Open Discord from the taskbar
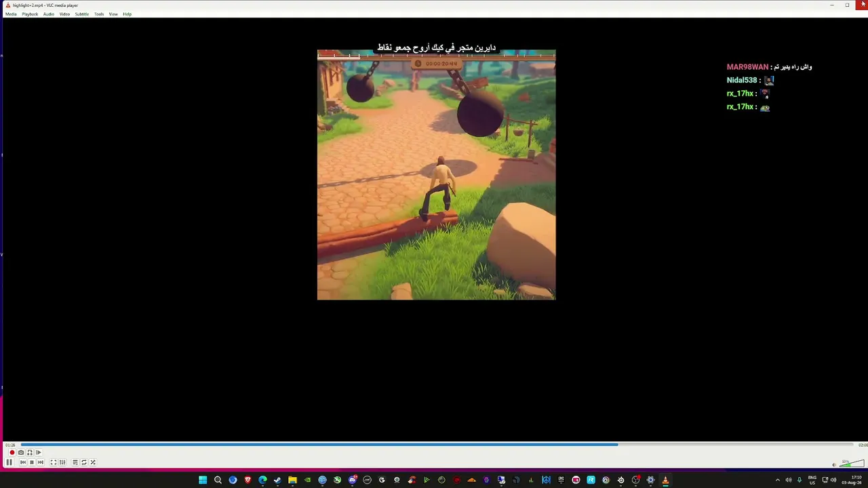868x488 pixels. pos(352,480)
